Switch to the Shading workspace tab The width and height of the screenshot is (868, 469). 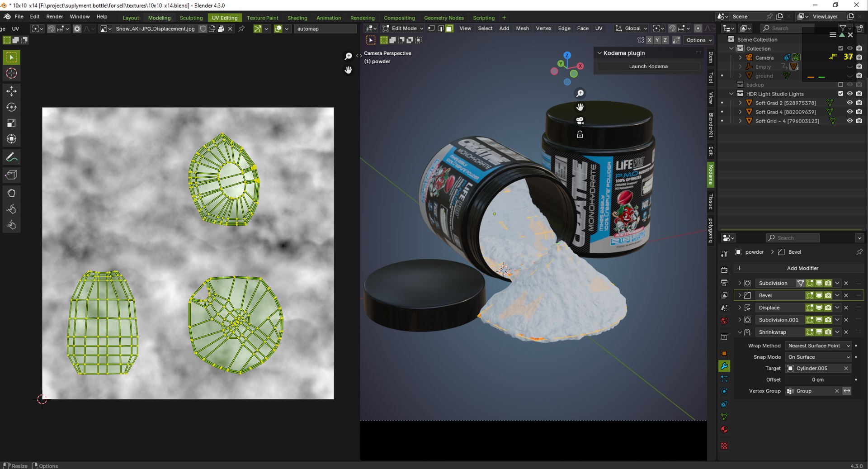click(x=297, y=18)
